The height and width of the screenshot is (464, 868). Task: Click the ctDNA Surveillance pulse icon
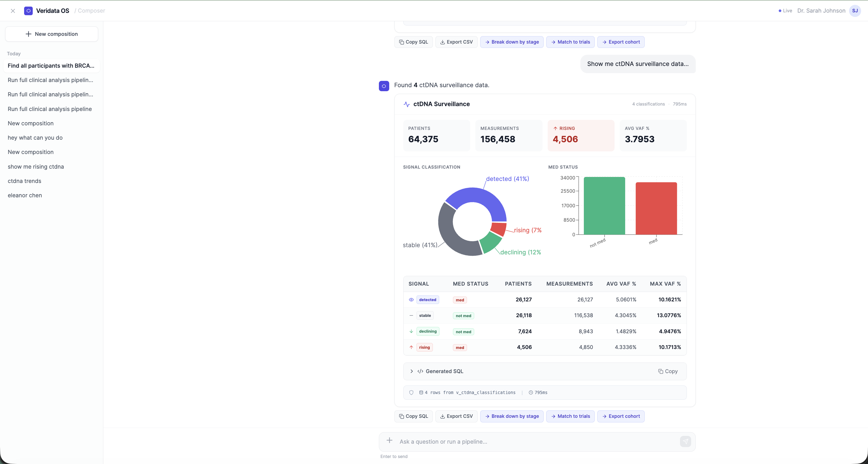tap(407, 104)
